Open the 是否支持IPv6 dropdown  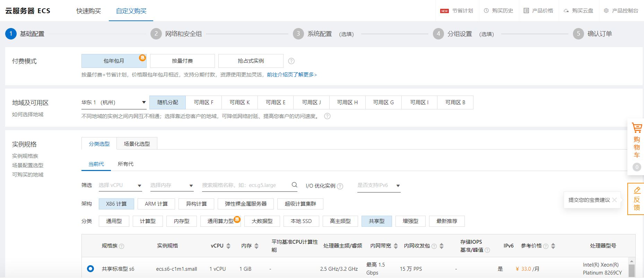[379, 185]
